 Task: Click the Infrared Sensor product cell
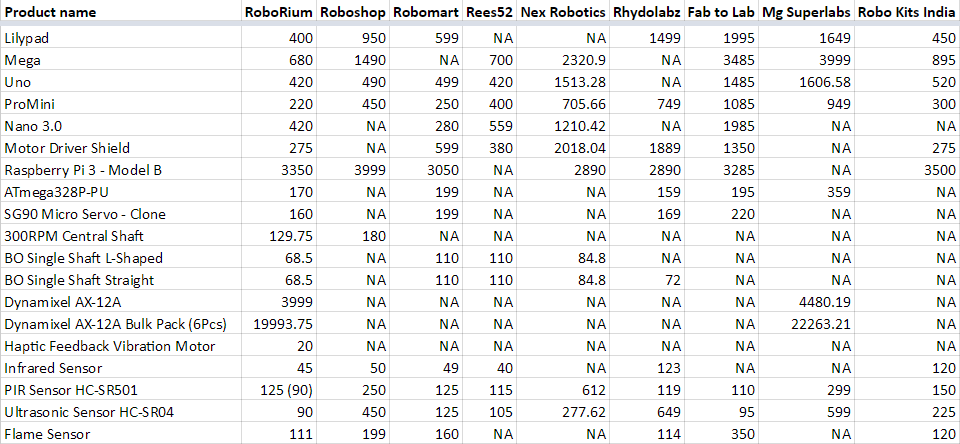120,369
